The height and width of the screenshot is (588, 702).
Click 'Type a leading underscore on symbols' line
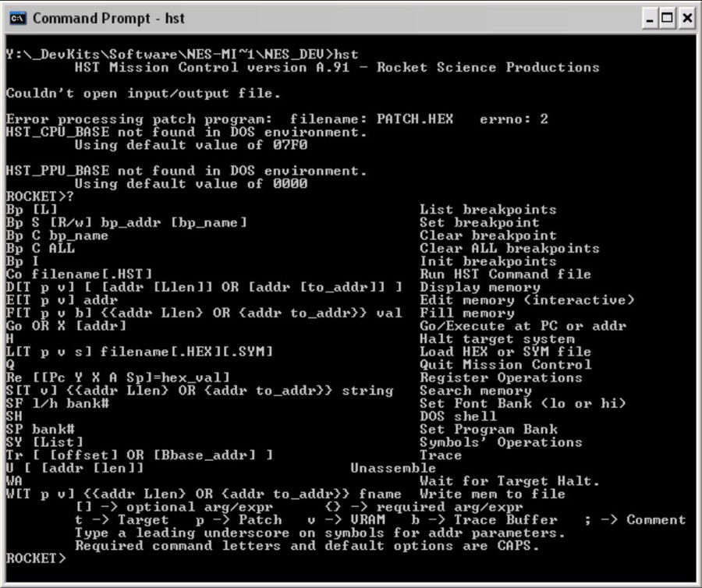[x=320, y=533]
